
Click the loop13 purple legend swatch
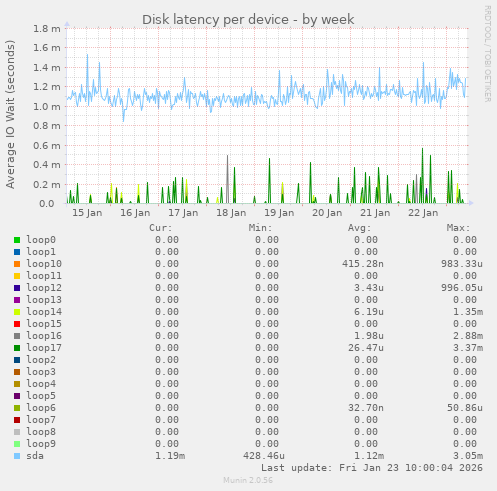click(x=17, y=300)
